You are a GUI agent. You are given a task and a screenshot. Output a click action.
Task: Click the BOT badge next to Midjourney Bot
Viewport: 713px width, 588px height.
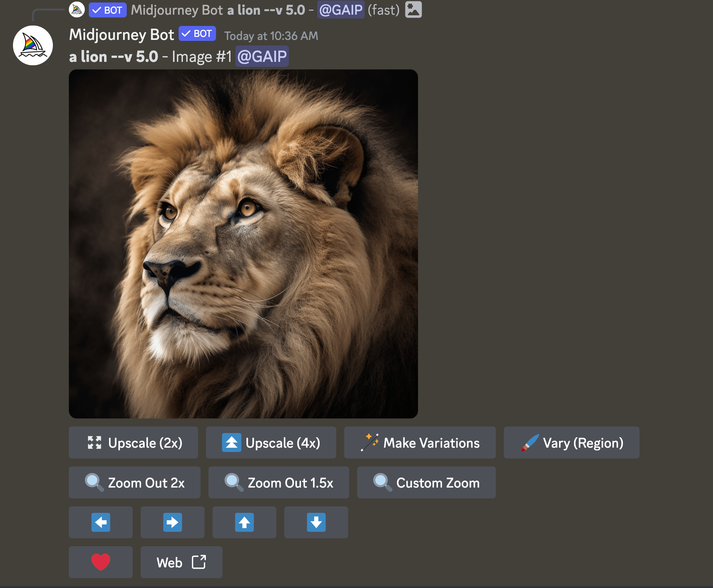click(x=198, y=34)
